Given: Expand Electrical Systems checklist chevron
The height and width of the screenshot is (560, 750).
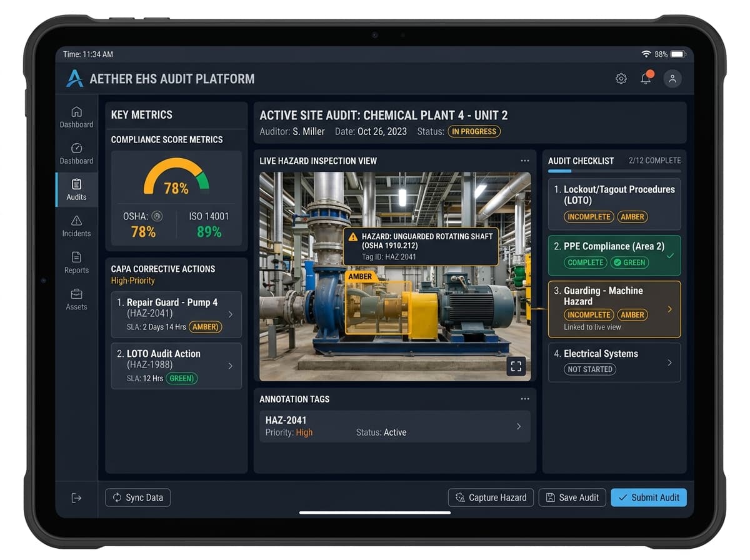Looking at the screenshot, I should point(670,362).
